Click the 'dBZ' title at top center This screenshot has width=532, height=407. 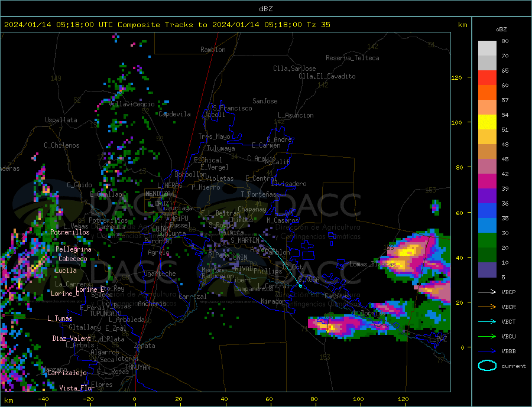pos(265,9)
